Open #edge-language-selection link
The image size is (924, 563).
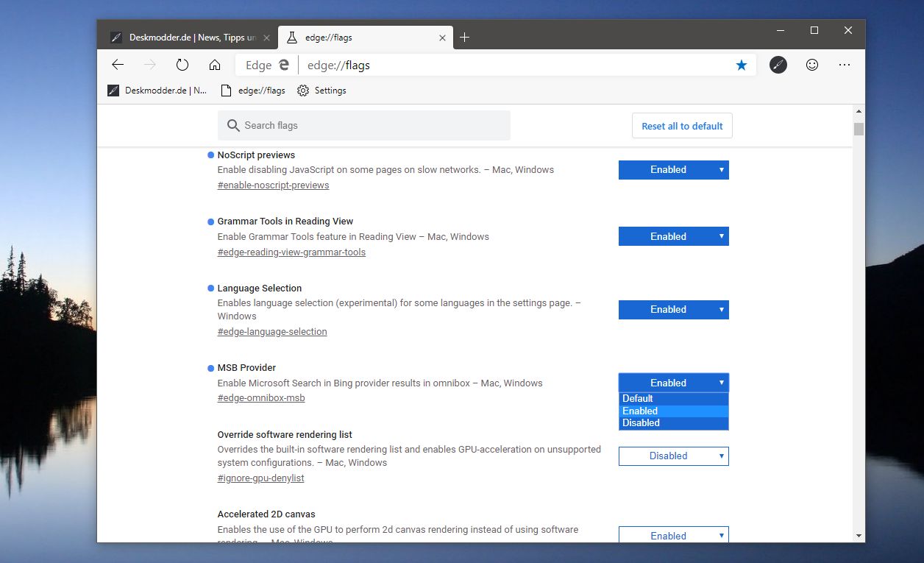pos(272,331)
